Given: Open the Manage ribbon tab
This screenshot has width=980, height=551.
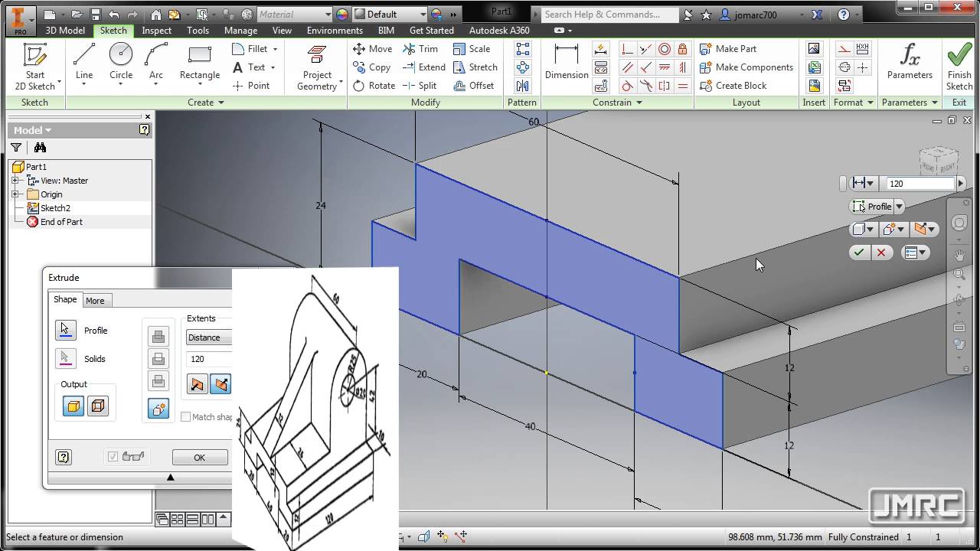Looking at the screenshot, I should tap(240, 31).
